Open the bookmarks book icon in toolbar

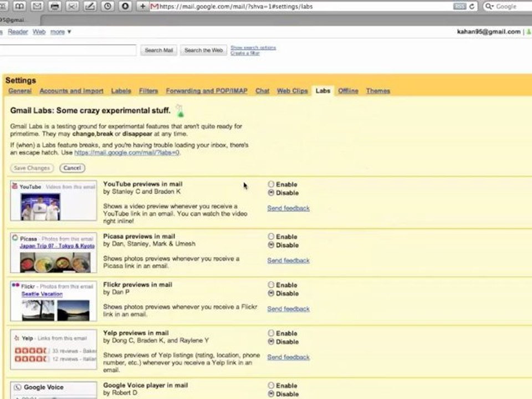[19, 6]
